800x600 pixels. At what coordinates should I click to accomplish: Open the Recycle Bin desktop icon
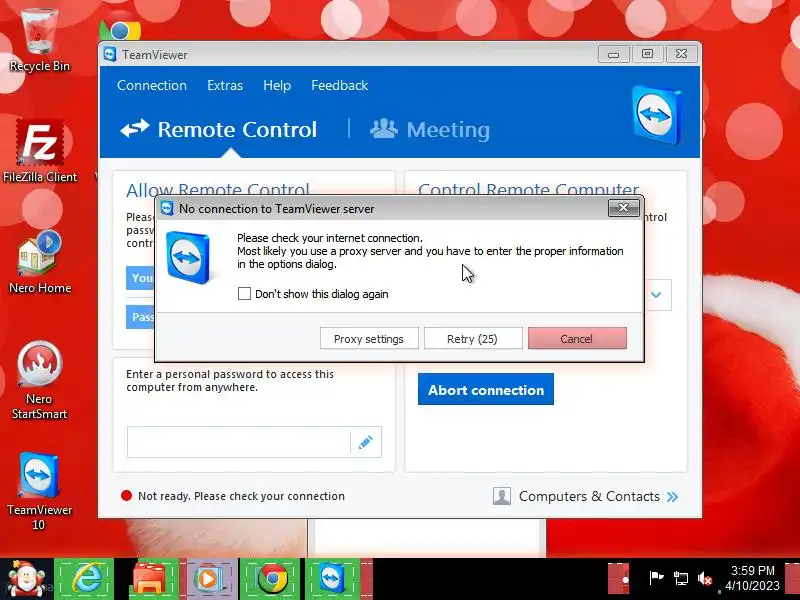click(39, 41)
